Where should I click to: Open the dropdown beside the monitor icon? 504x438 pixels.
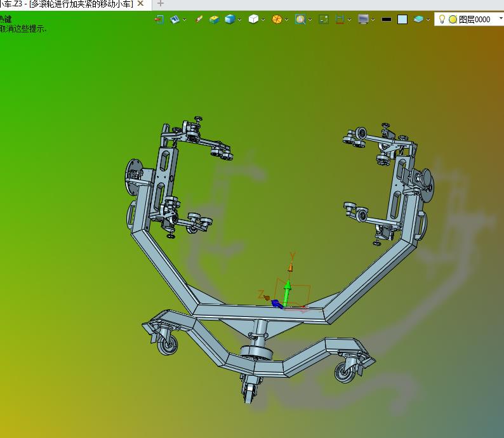point(373,20)
